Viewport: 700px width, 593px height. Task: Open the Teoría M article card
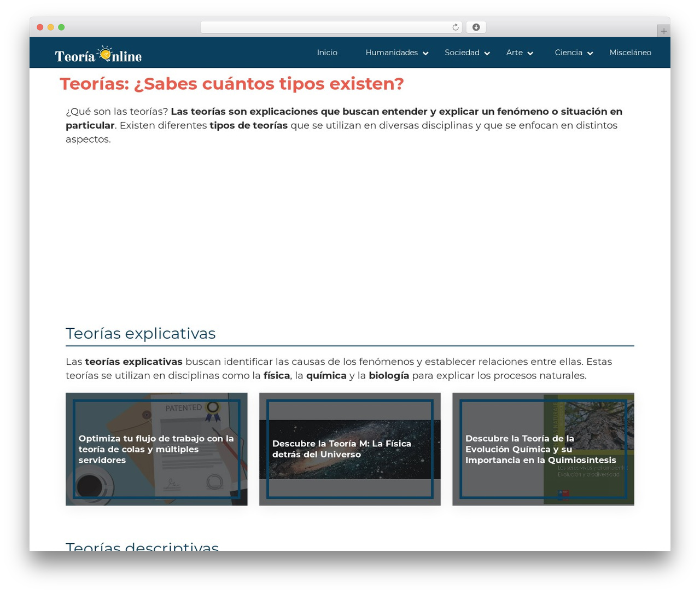coord(350,449)
